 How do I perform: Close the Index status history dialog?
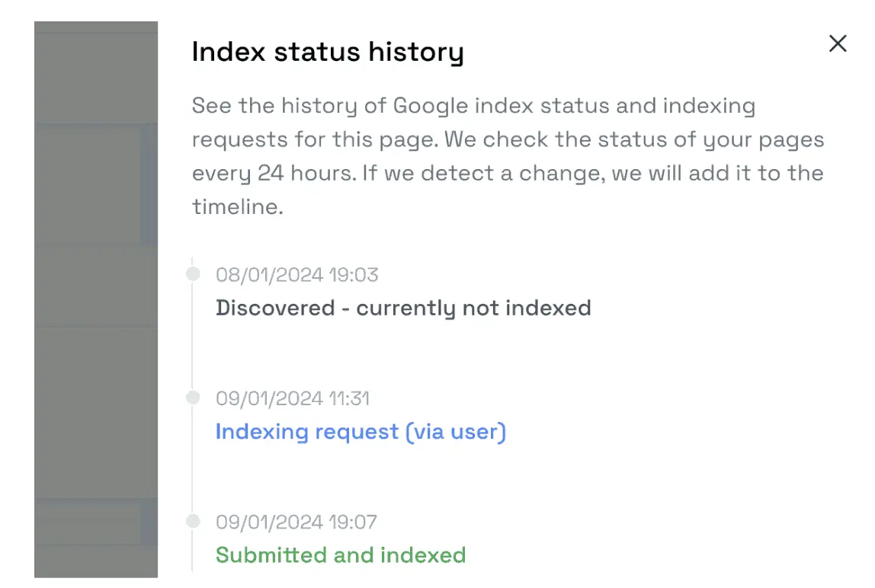click(x=838, y=43)
